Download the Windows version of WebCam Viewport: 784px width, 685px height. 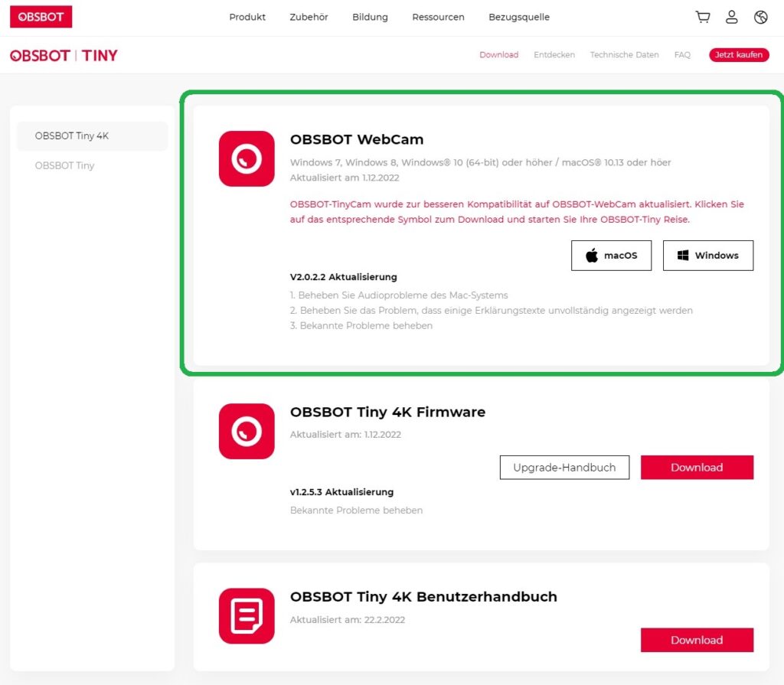click(x=708, y=256)
